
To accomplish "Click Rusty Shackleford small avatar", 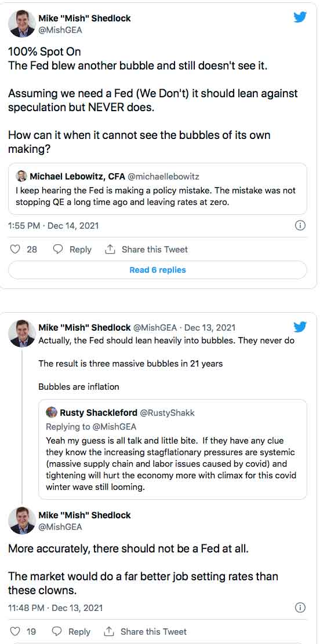I will click(52, 412).
